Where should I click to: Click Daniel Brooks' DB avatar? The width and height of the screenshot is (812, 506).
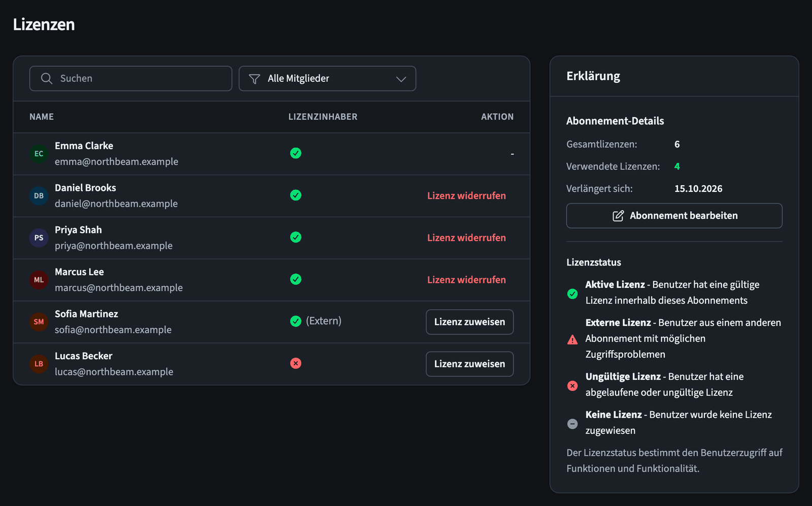39,196
